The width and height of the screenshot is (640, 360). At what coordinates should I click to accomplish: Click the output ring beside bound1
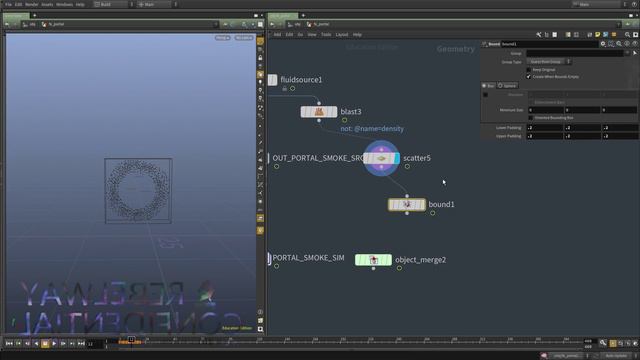pyautogui.click(x=432, y=213)
